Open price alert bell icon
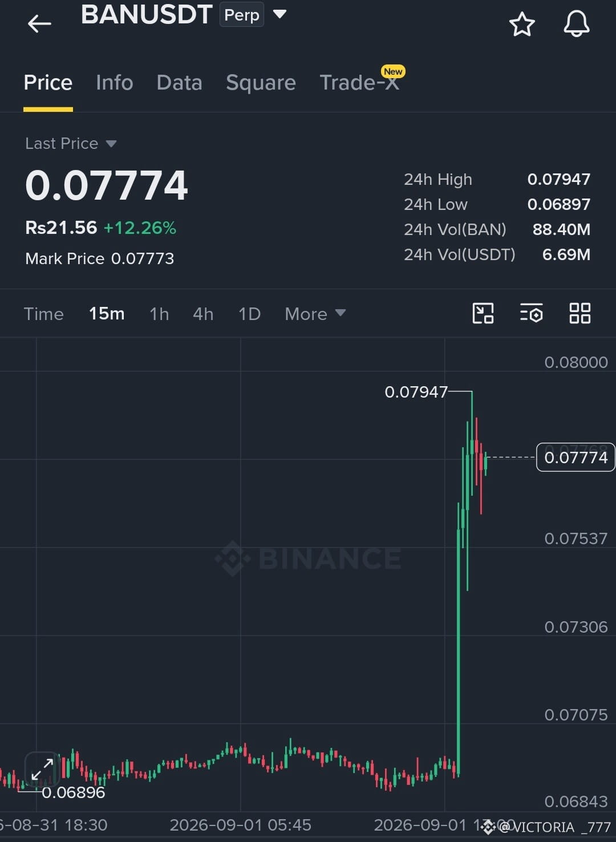Image resolution: width=616 pixels, height=842 pixels. pos(577,24)
